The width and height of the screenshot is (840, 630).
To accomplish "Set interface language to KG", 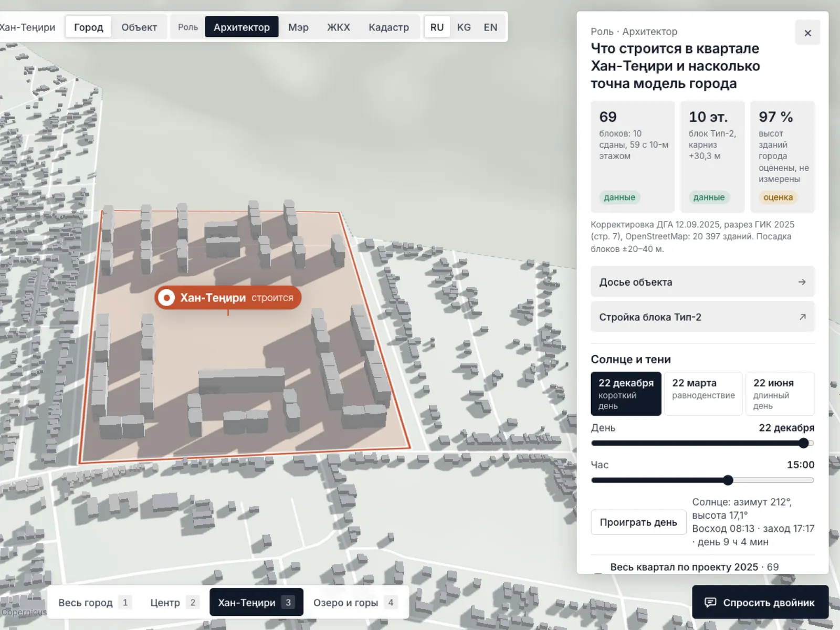I will point(464,27).
